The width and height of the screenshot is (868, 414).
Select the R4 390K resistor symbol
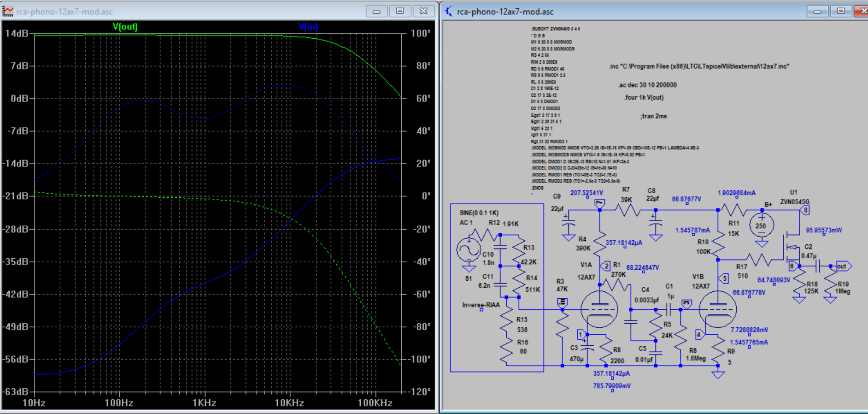click(599, 243)
